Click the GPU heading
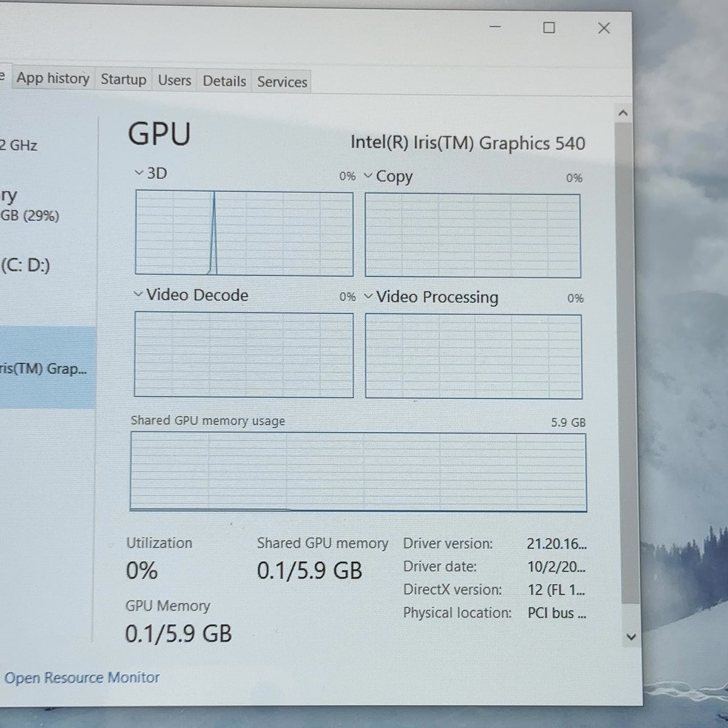Image resolution: width=728 pixels, height=728 pixels. pos(160,134)
